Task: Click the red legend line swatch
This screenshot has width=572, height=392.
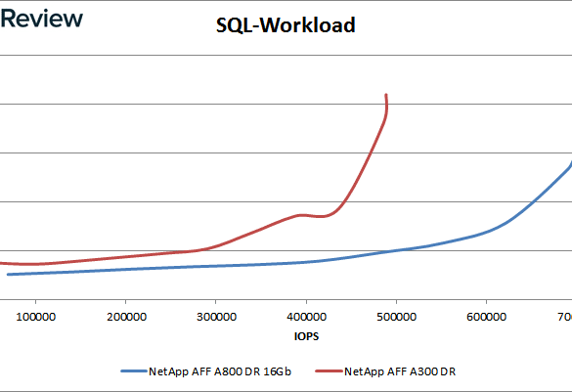Action: (330, 371)
